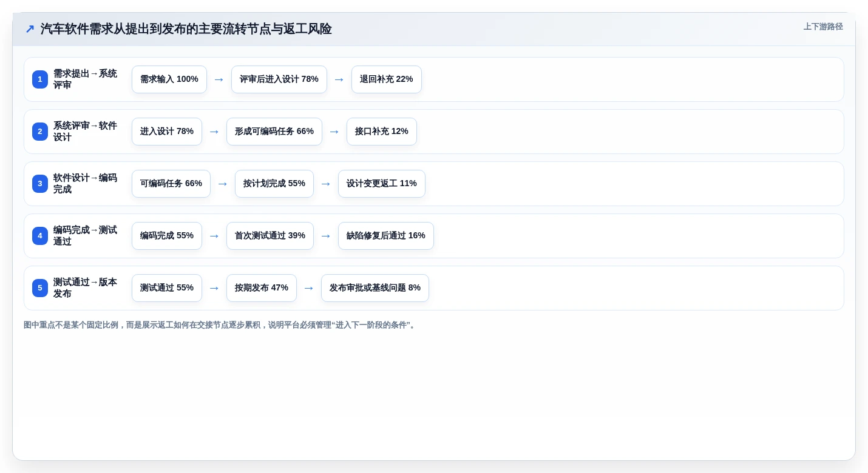Click the 缺陷修复后通过 16% node
This screenshot has width=868, height=473.
[x=386, y=236]
